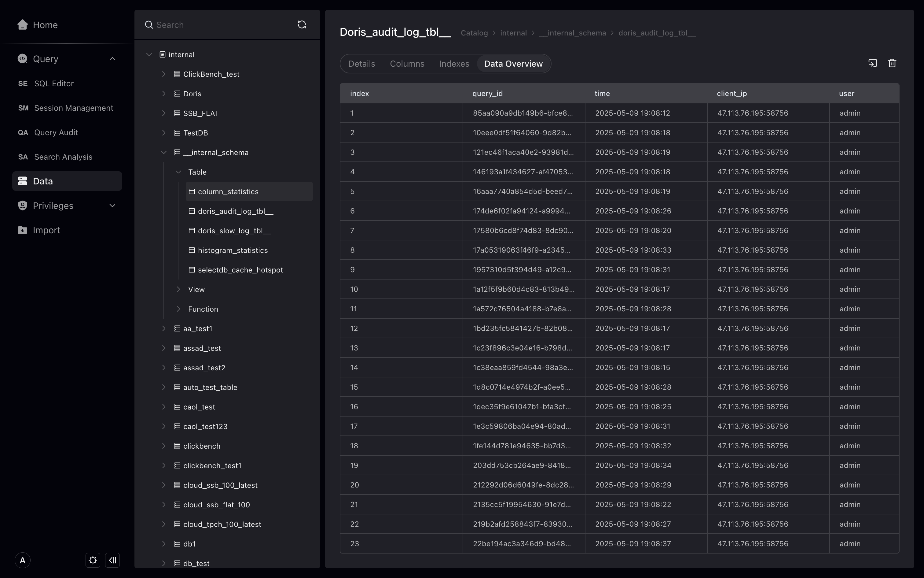The width and height of the screenshot is (924, 578).
Task: Click the Search input field
Action: 223,25
